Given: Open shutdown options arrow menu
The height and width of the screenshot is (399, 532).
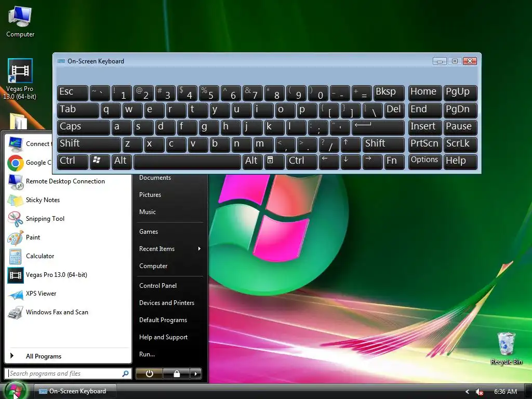Looking at the screenshot, I should coord(195,374).
